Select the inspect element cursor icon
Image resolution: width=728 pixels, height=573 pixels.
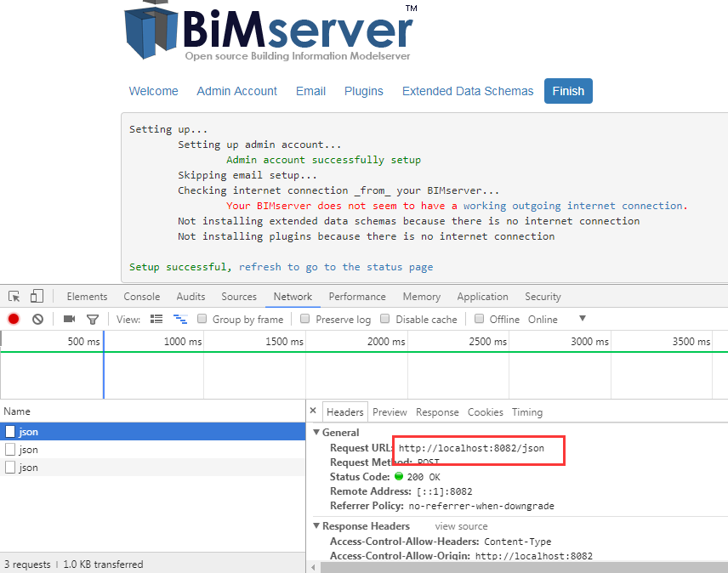point(14,294)
